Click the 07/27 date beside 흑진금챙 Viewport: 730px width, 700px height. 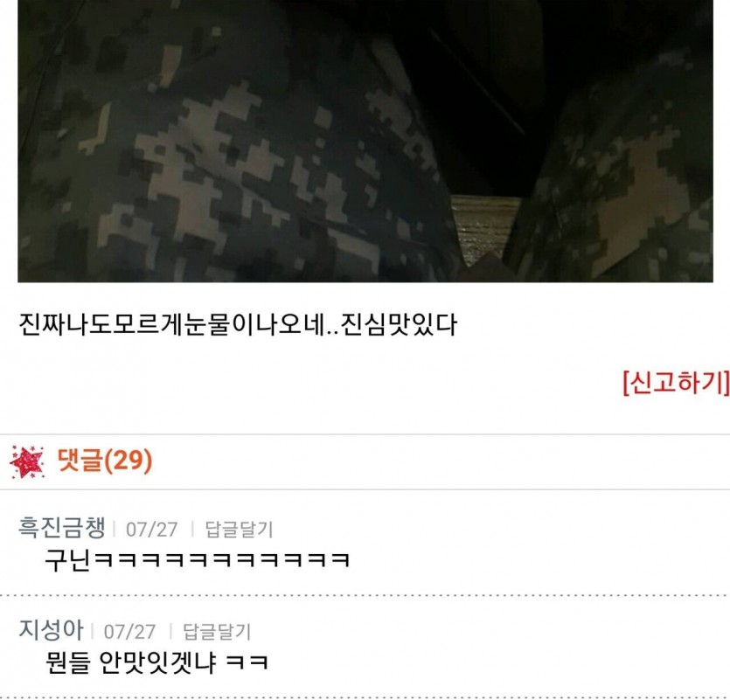coord(152,530)
